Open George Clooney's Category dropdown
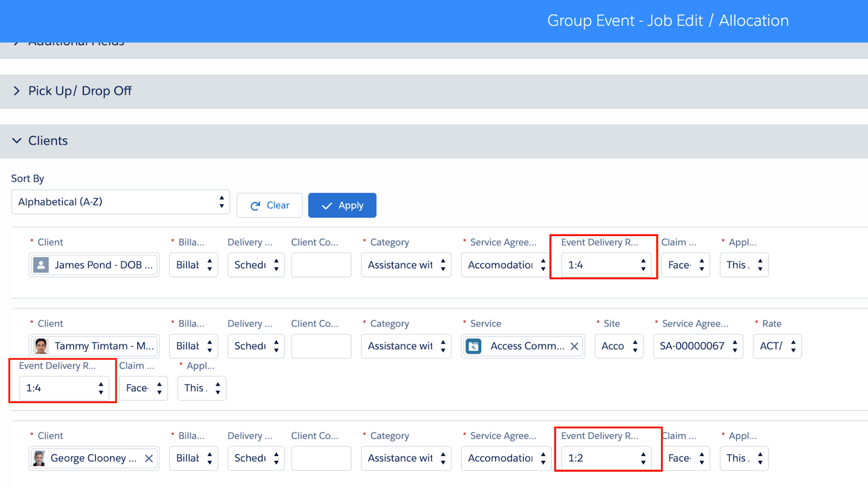Image resolution: width=868 pixels, height=488 pixels. pos(406,458)
